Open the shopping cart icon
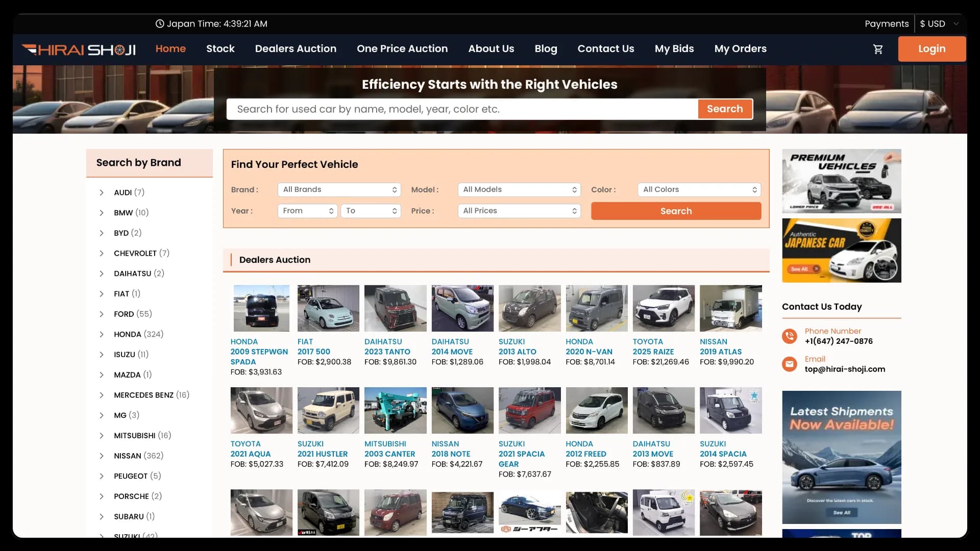 (x=878, y=49)
